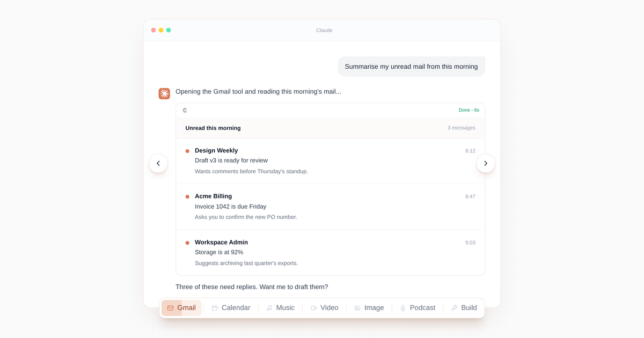644x338 pixels.
Task: Minimize the window with yellow button
Action: pyautogui.click(x=161, y=30)
